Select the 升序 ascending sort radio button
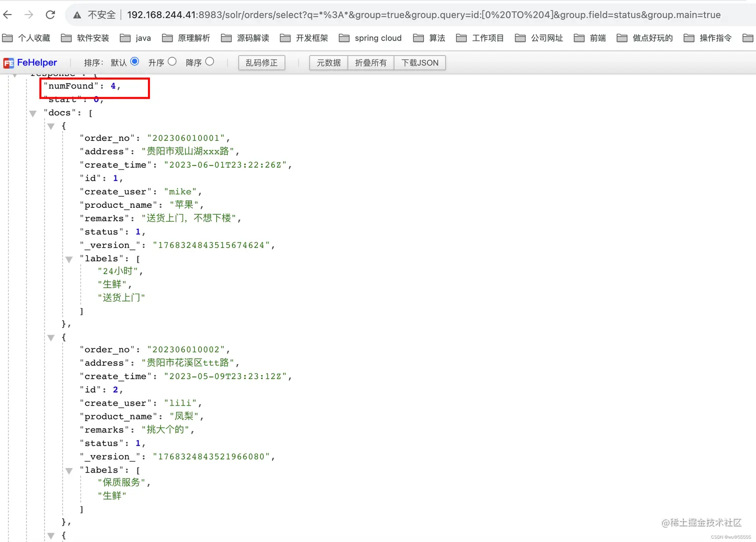 point(172,61)
